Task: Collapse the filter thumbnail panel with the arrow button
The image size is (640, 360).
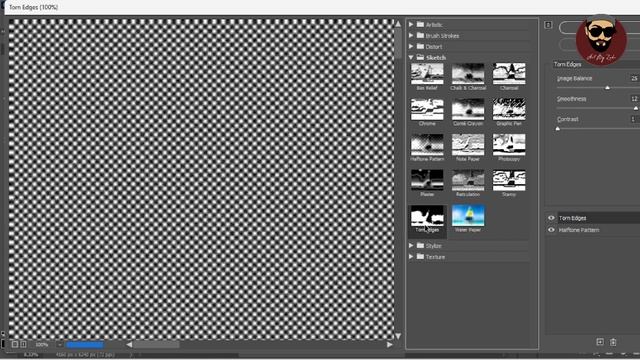Action: click(x=548, y=25)
